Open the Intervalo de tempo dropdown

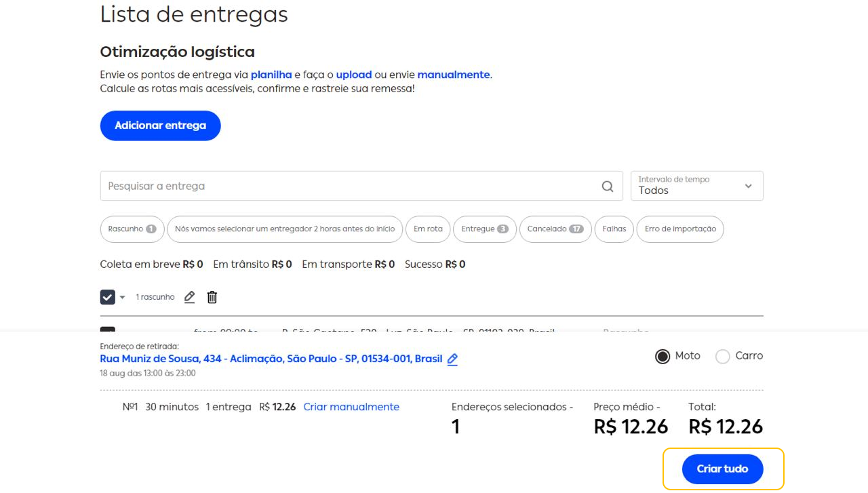tap(696, 186)
